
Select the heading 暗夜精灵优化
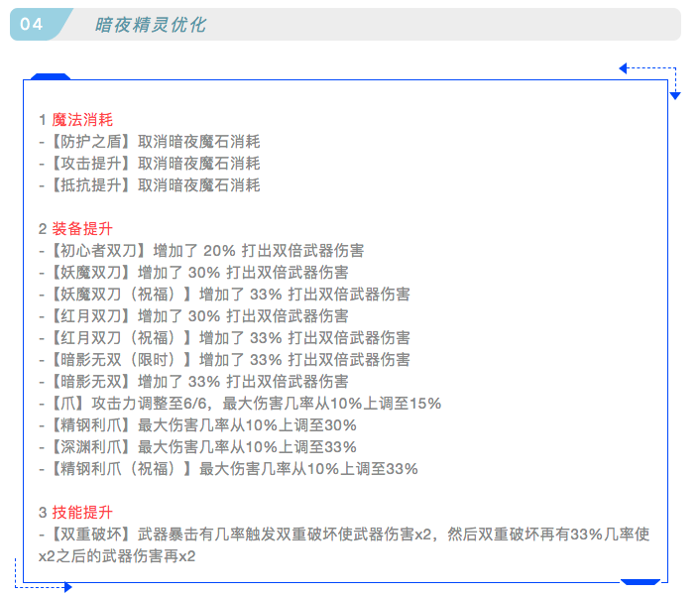click(150, 25)
